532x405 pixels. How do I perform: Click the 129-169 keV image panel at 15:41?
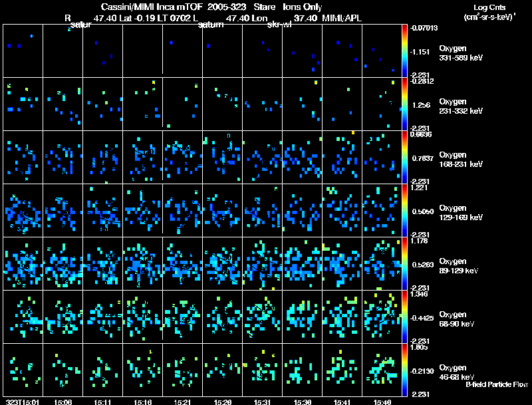coord(342,211)
